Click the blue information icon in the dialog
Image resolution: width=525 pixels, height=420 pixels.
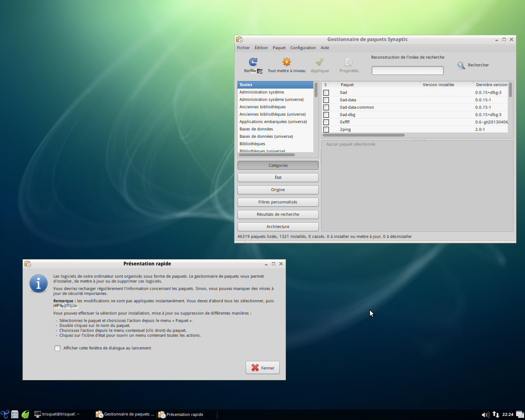(x=38, y=284)
